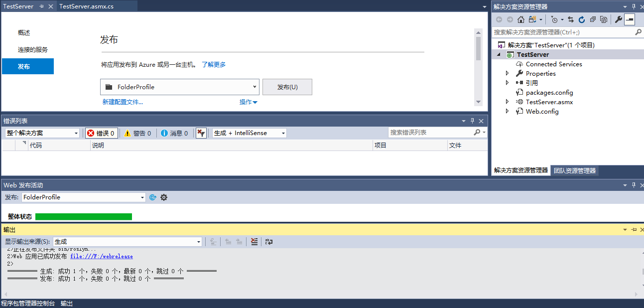This screenshot has height=308, width=644.
Task: Toggle the errors 0 filter button
Action: point(102,133)
